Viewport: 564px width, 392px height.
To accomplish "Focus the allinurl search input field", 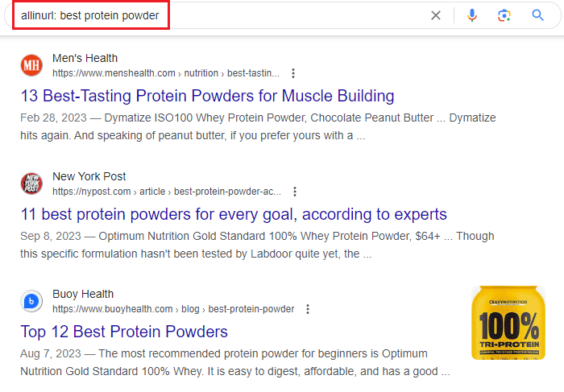I will [x=223, y=15].
